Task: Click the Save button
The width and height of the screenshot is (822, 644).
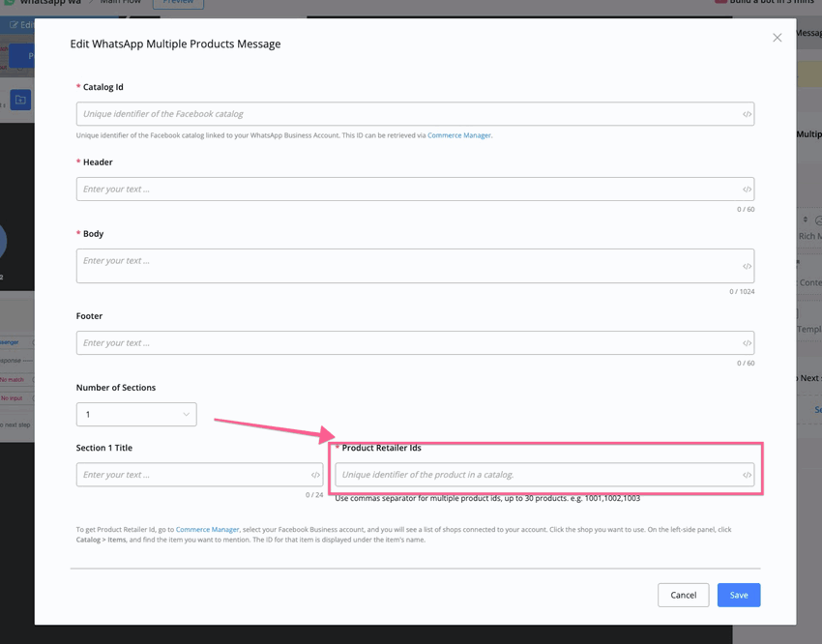Action: [738, 595]
